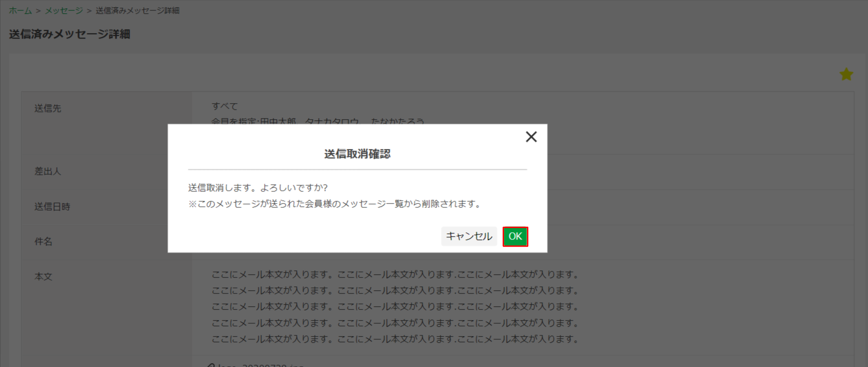Select the 送信取消確認 dialog title
Screen dimensions: 868x367
point(357,154)
